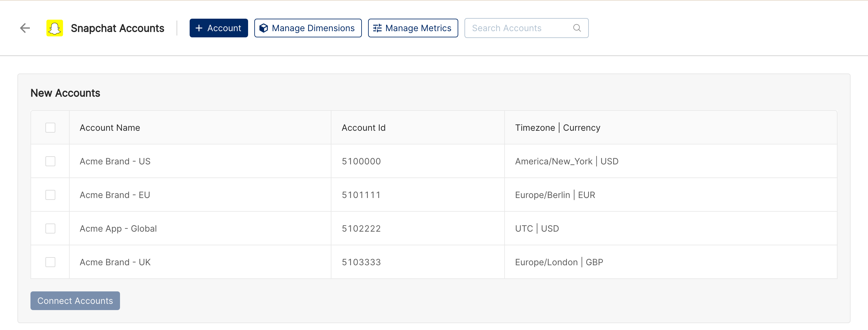The width and height of the screenshot is (868, 330).
Task: Click the 'Snapchat Accounts' page title
Action: click(x=118, y=28)
